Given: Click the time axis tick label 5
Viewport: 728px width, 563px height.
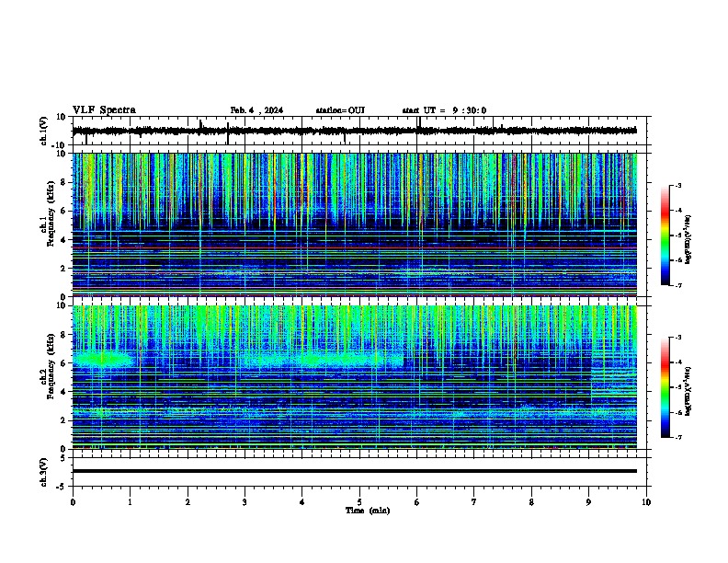Looking at the screenshot, I should coord(359,502).
